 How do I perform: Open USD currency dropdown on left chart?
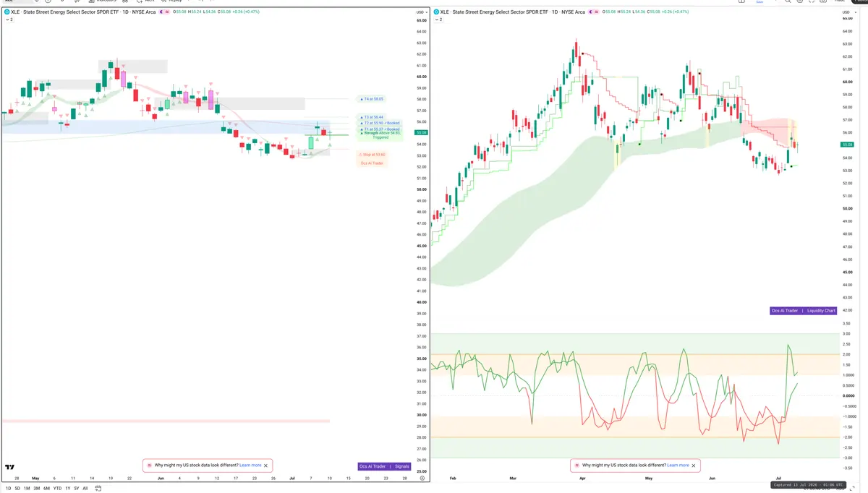pos(421,12)
